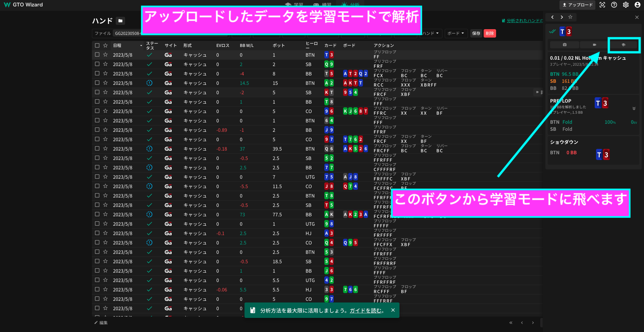
Task: Check the box for the KT SB hand row
Action: tap(97, 92)
